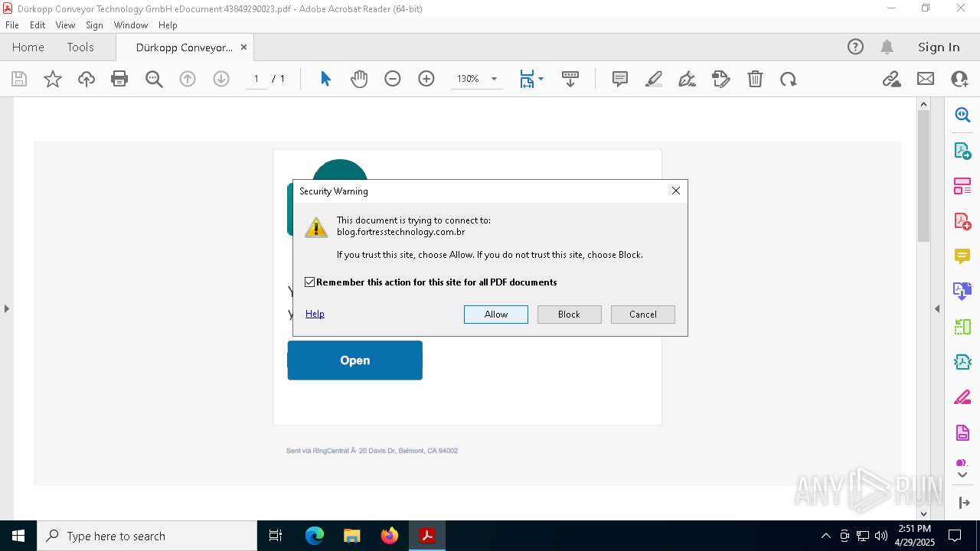980x551 pixels.
Task: Open the Sign menu
Action: [94, 24]
